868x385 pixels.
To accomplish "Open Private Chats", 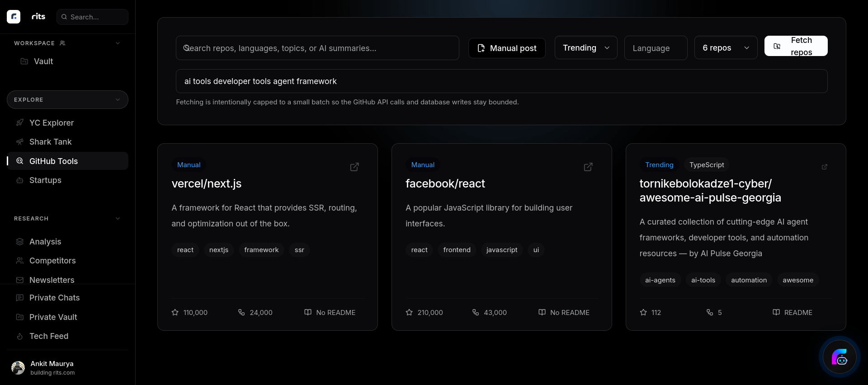I will (x=68, y=298).
